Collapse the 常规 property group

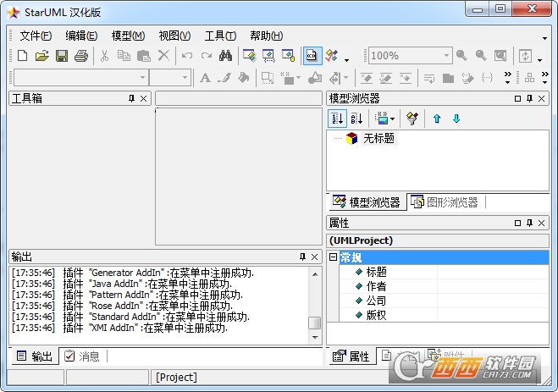(333, 257)
